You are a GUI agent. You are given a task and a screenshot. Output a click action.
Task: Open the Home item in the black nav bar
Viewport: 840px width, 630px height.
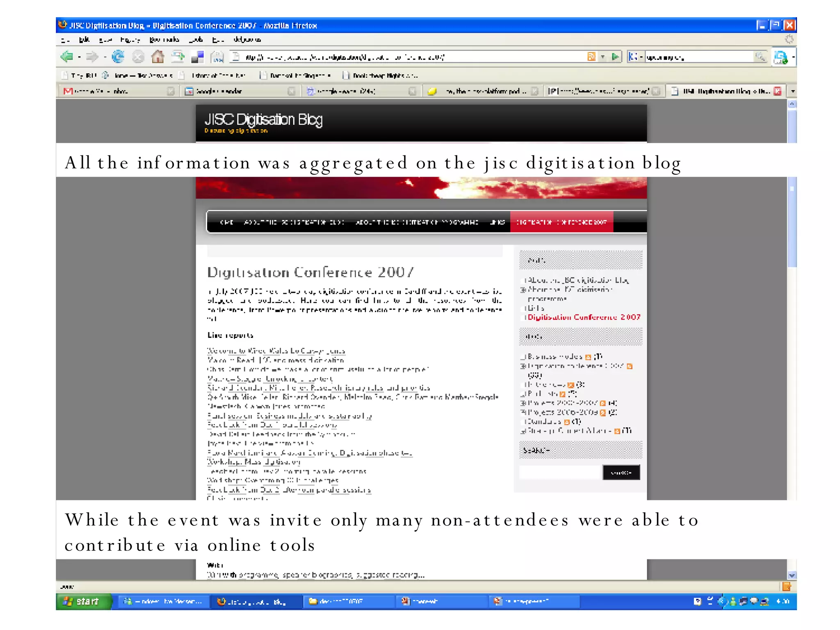(x=226, y=222)
